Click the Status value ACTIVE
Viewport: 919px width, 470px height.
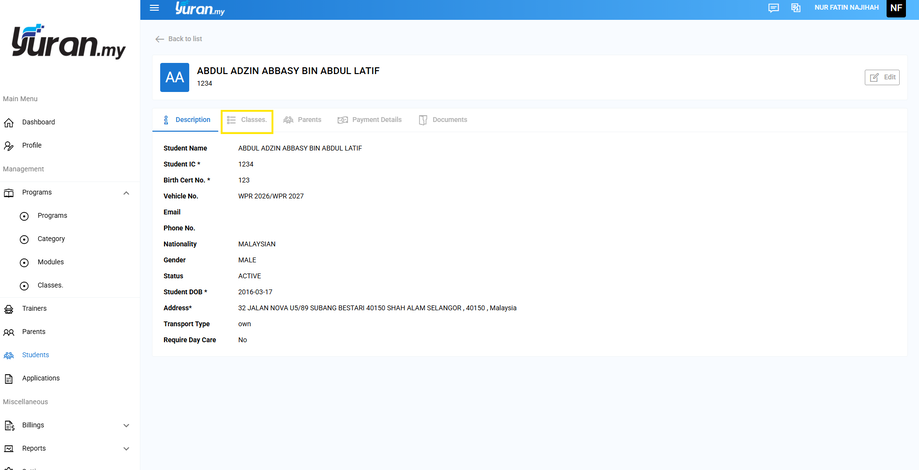click(x=250, y=276)
